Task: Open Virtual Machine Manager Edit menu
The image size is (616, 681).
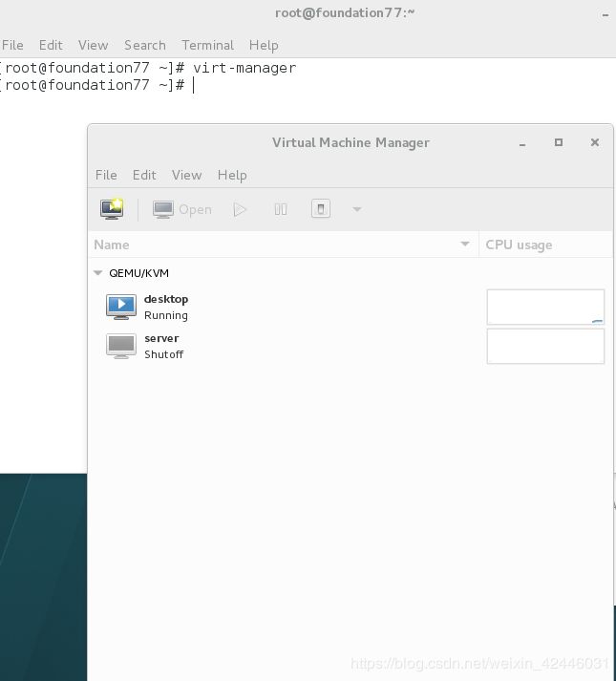Action: 144,175
